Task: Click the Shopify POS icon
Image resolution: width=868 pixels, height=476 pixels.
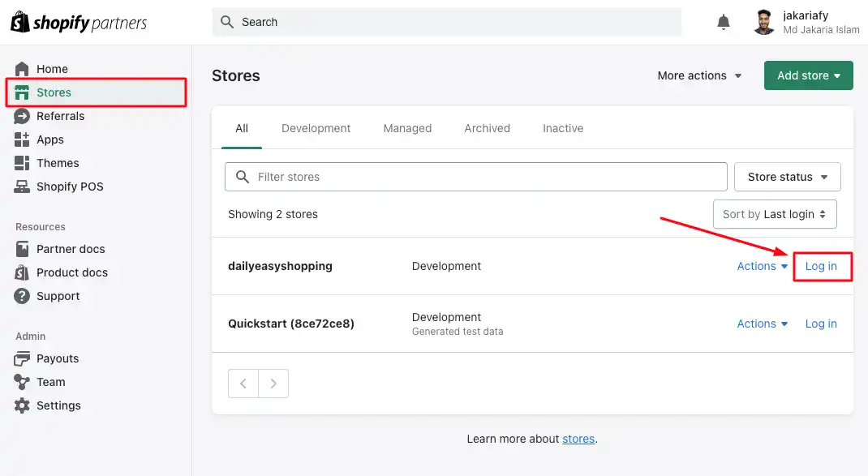Action: [22, 187]
